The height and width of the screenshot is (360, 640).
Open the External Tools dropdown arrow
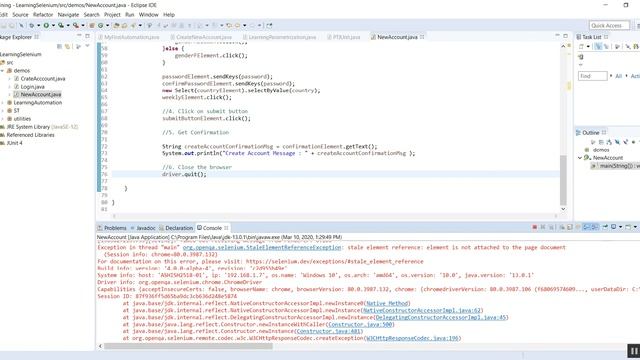(x=83, y=25)
